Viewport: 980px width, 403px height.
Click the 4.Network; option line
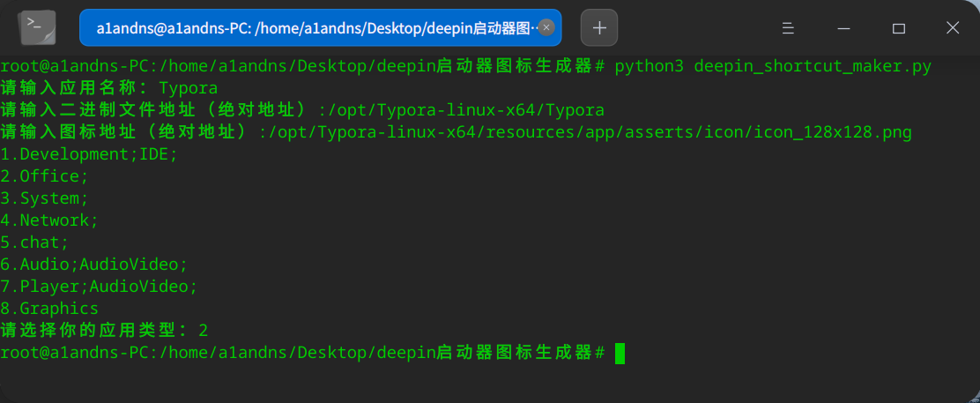click(x=49, y=220)
